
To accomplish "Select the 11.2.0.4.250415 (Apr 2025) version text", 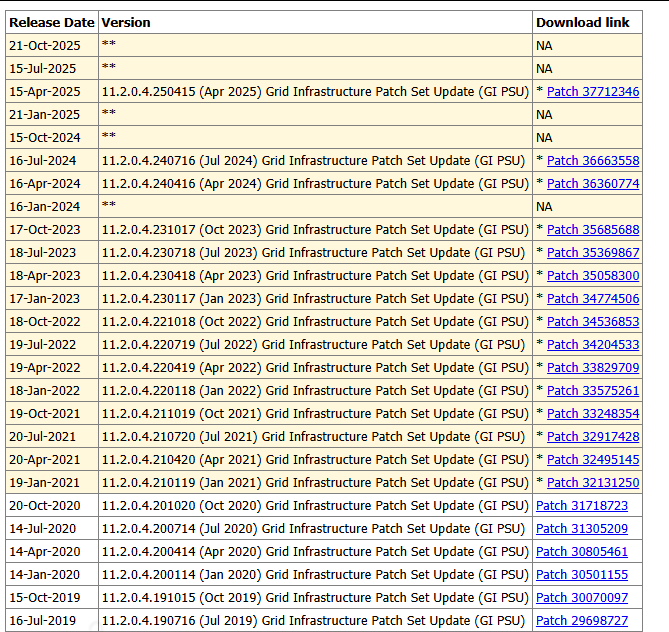I will (315, 92).
